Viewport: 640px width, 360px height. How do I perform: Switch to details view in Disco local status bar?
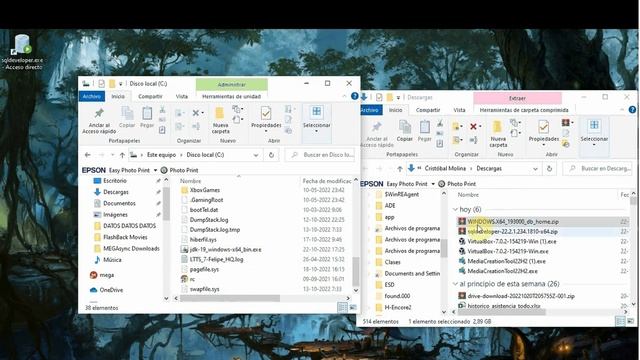point(342,307)
